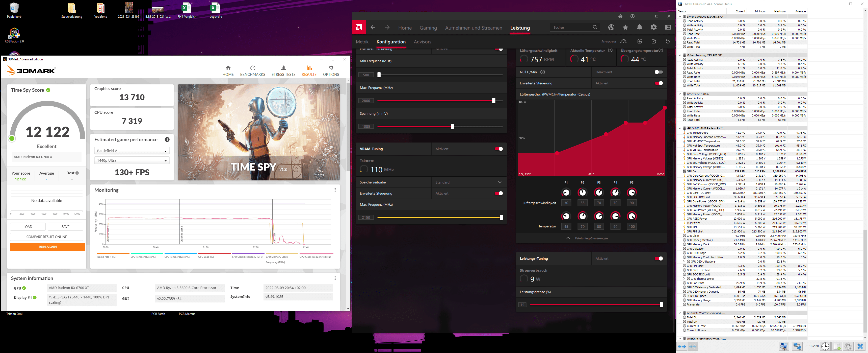Viewport: 868px width, 353px height.
Task: Close sensors with HWiNFO blue X button
Action: (860, 346)
